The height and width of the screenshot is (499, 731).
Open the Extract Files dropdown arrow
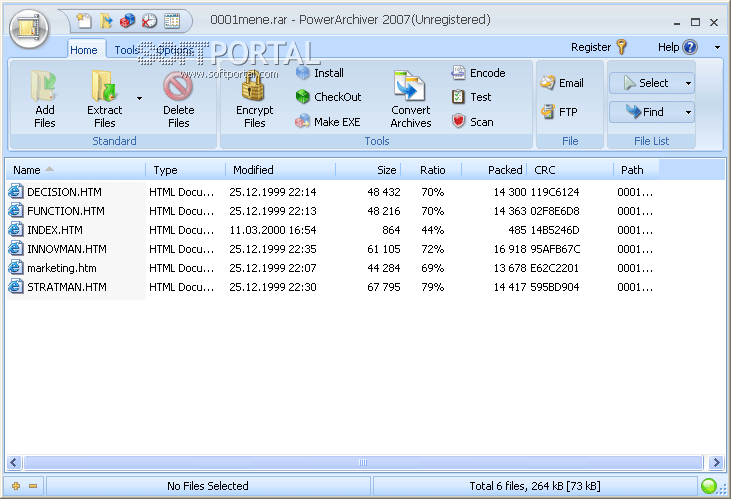coord(139,98)
